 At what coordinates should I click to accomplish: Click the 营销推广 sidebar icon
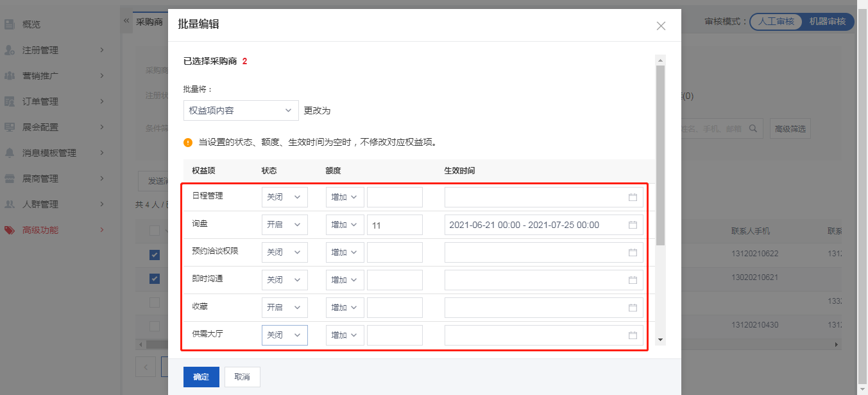(x=10, y=76)
